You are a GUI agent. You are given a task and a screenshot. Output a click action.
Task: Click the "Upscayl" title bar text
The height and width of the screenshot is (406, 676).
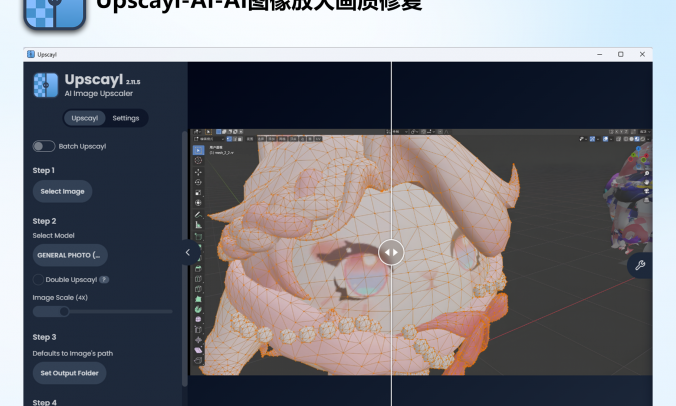point(47,55)
